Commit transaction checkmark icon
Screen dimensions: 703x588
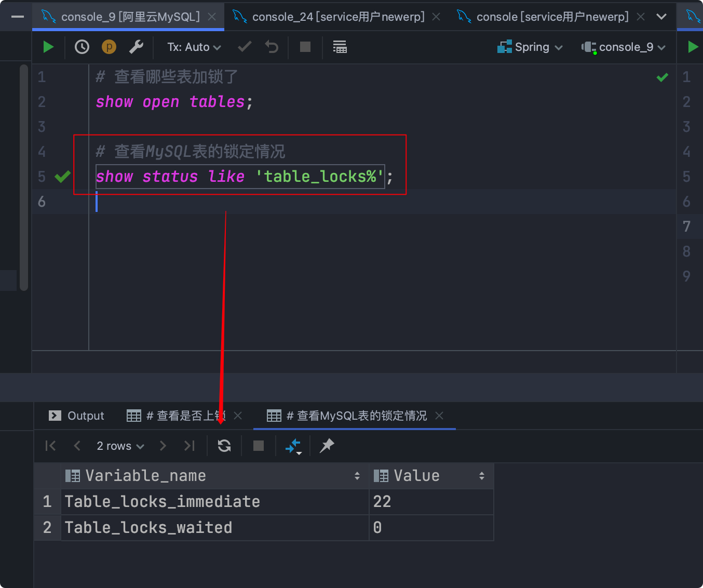(x=245, y=47)
